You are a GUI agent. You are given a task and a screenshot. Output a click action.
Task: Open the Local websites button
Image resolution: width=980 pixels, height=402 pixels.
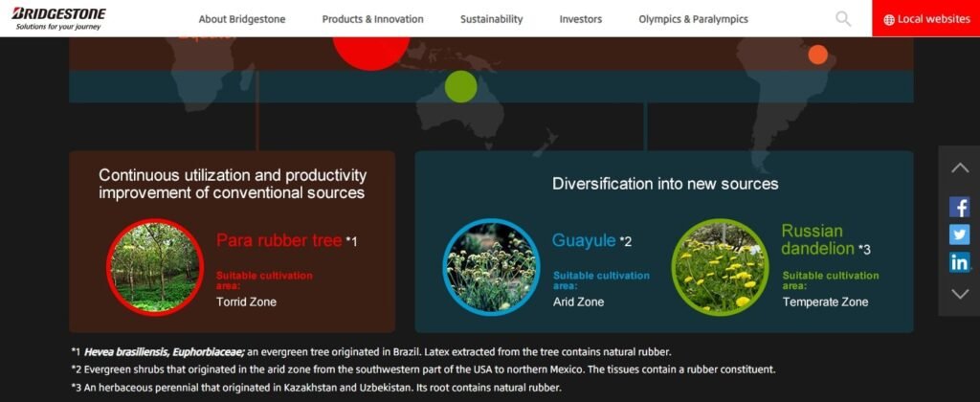(926, 19)
